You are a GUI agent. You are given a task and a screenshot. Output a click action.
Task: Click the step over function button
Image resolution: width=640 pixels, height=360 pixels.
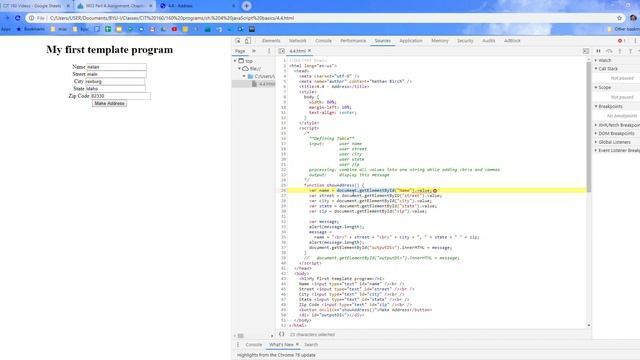coord(609,51)
